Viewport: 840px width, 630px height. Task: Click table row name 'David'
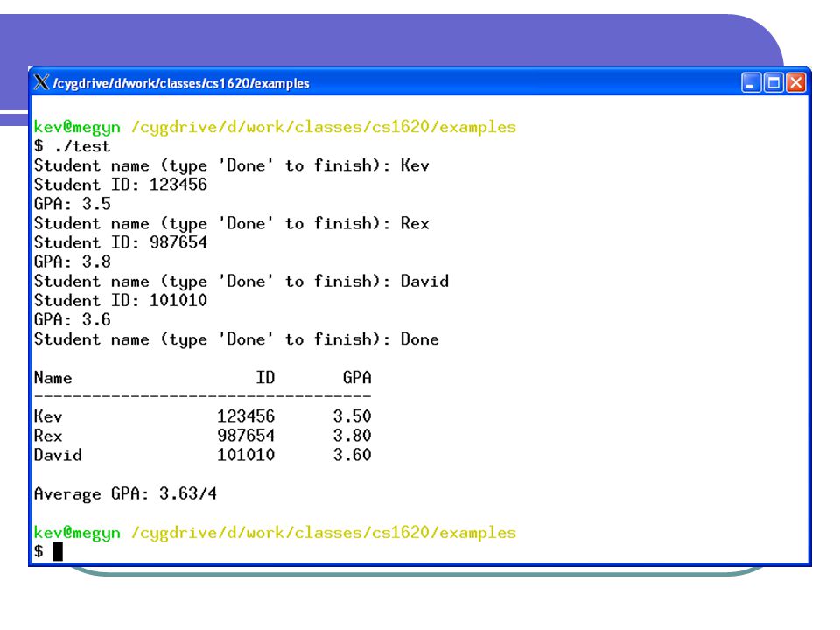pyautogui.click(x=58, y=455)
